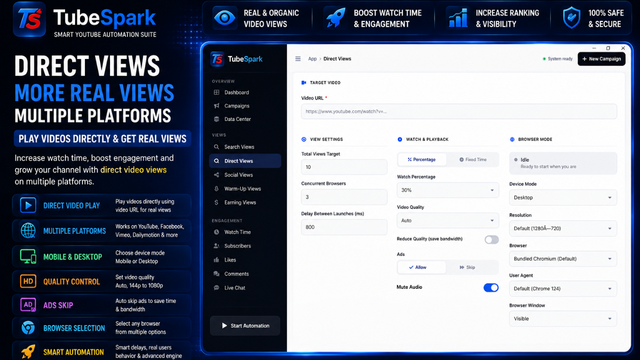Click the New Campaign button
Screen dimensions: 640x360
click(601, 59)
